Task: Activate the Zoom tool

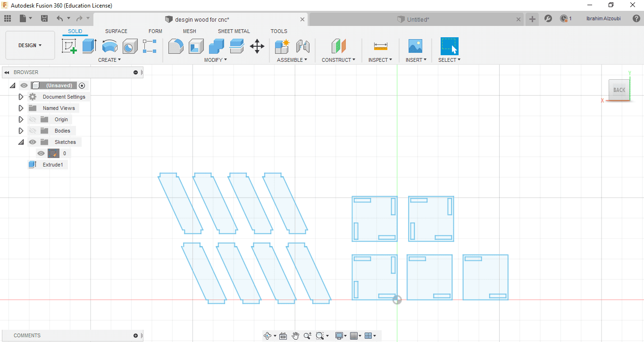Action: 308,336
